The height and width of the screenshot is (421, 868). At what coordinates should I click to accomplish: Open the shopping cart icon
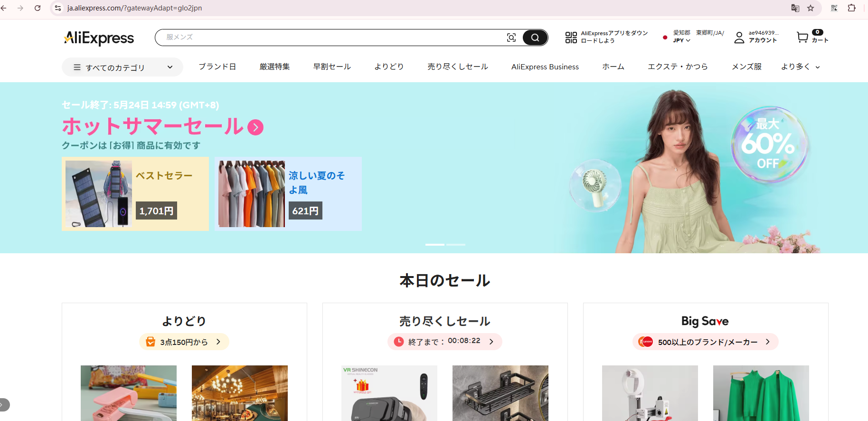(802, 37)
